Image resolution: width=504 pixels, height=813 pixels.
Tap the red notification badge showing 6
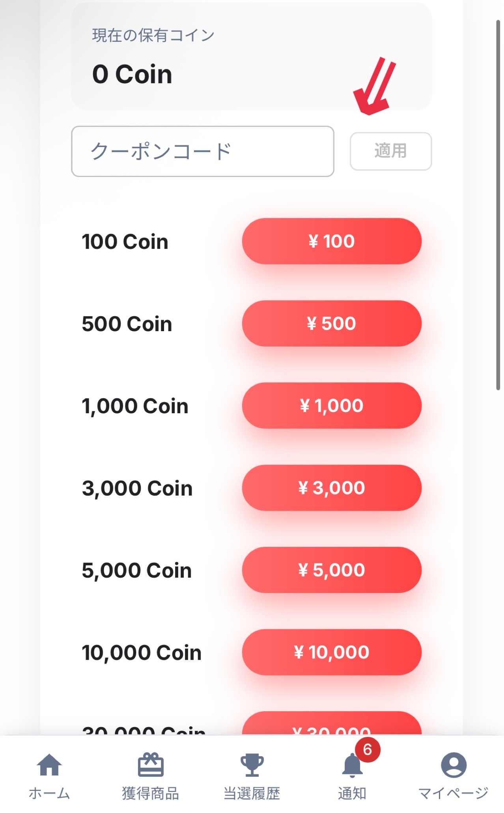368,750
